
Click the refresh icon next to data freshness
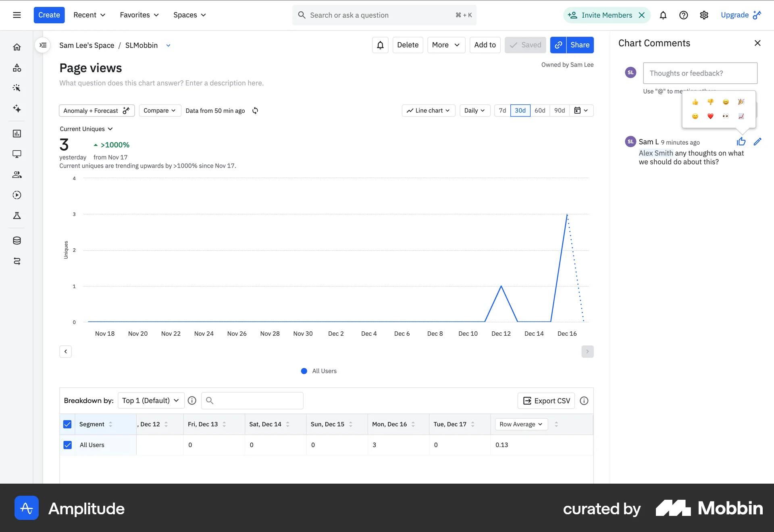(255, 110)
